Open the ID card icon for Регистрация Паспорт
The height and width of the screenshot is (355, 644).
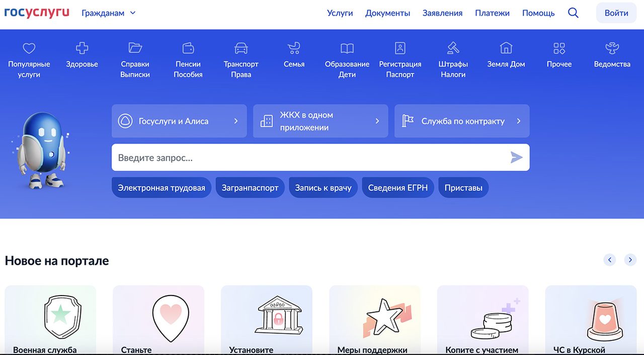point(400,48)
